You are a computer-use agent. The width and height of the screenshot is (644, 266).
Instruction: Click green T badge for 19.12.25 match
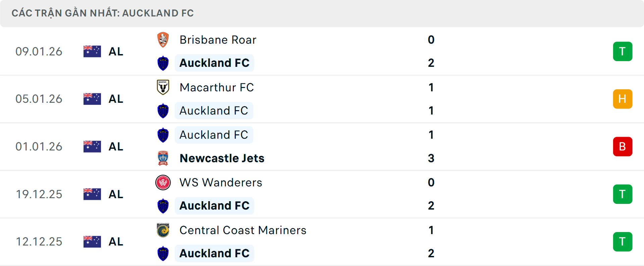tap(623, 194)
